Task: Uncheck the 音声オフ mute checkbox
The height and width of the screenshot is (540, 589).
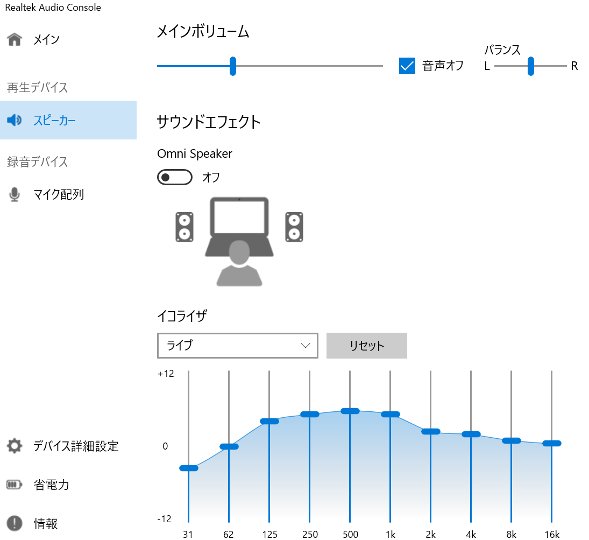Action: 407,66
